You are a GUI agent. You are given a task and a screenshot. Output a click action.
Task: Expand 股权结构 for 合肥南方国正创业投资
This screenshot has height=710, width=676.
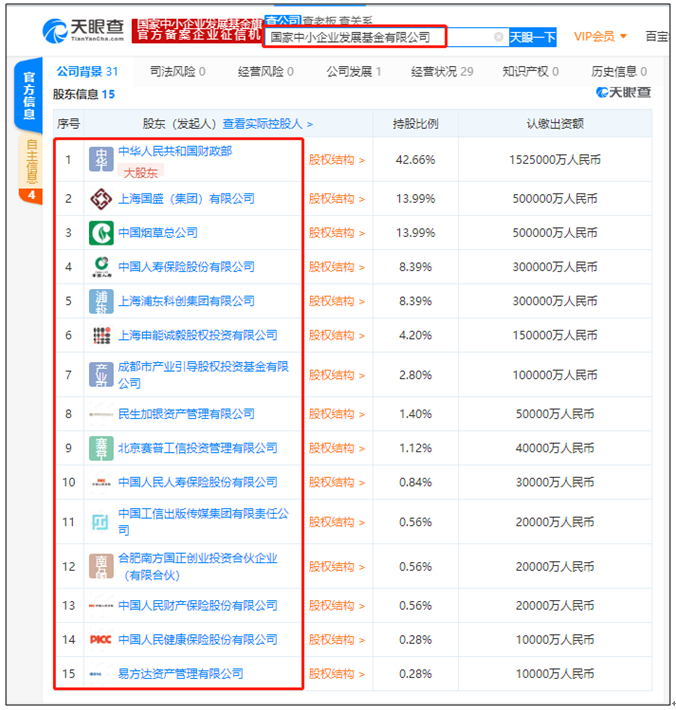336,566
